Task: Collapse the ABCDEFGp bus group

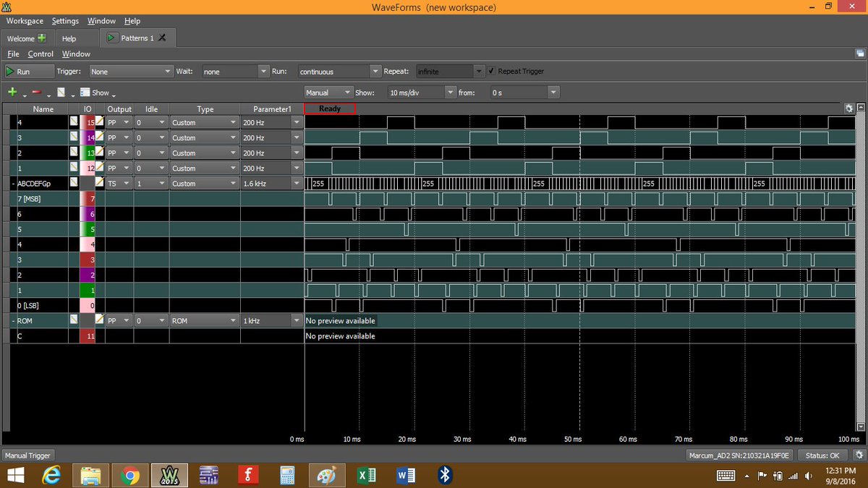Action: (x=14, y=184)
